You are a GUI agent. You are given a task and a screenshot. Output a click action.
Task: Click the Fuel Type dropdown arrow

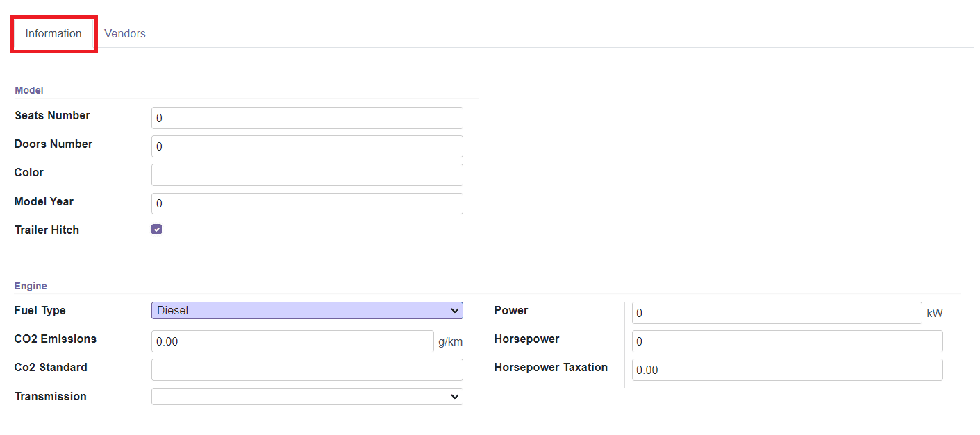455,310
